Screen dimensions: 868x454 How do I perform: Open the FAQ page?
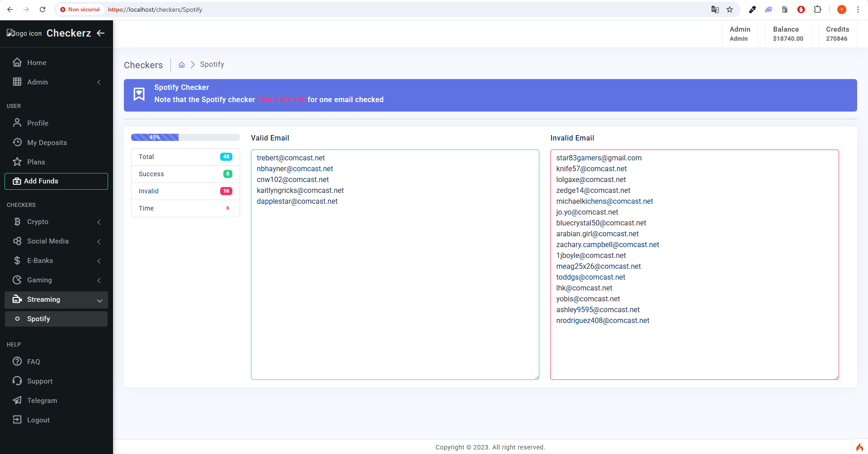(57, 361)
